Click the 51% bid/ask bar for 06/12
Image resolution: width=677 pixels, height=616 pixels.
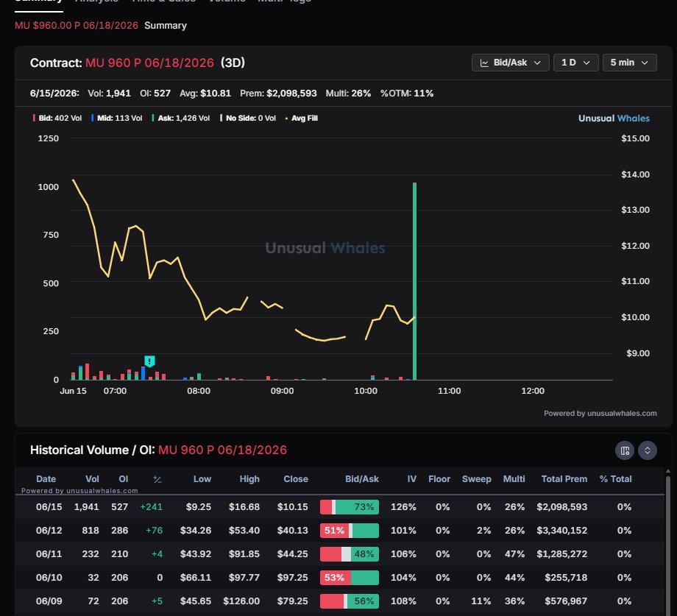(x=350, y=531)
